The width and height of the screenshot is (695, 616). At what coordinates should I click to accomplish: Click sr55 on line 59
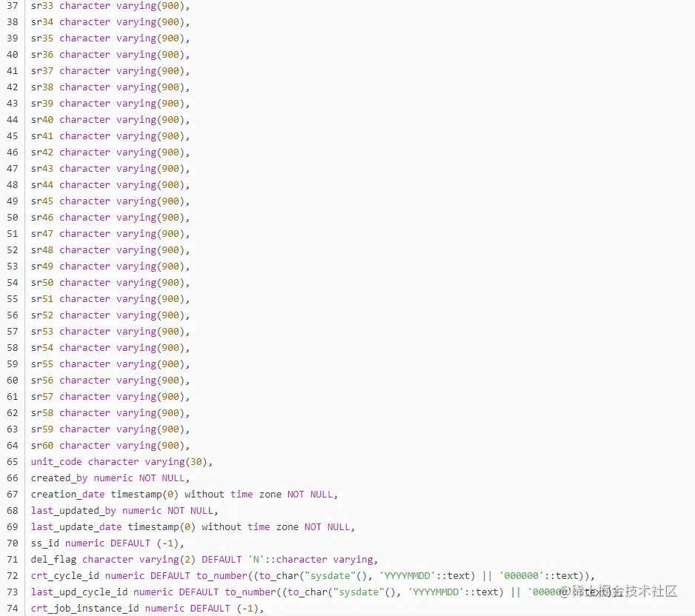tap(42, 364)
